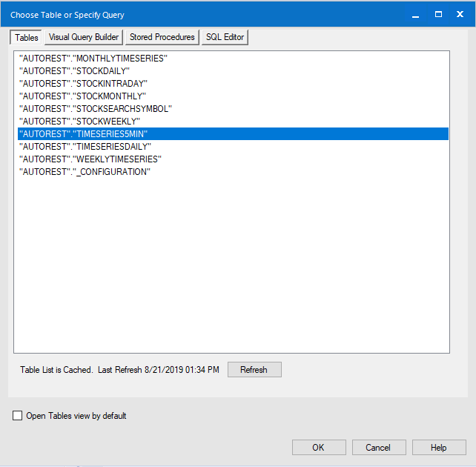Select the STOCKDAILY table entry
Image resolution: width=476 pixels, height=467 pixels.
(74, 70)
